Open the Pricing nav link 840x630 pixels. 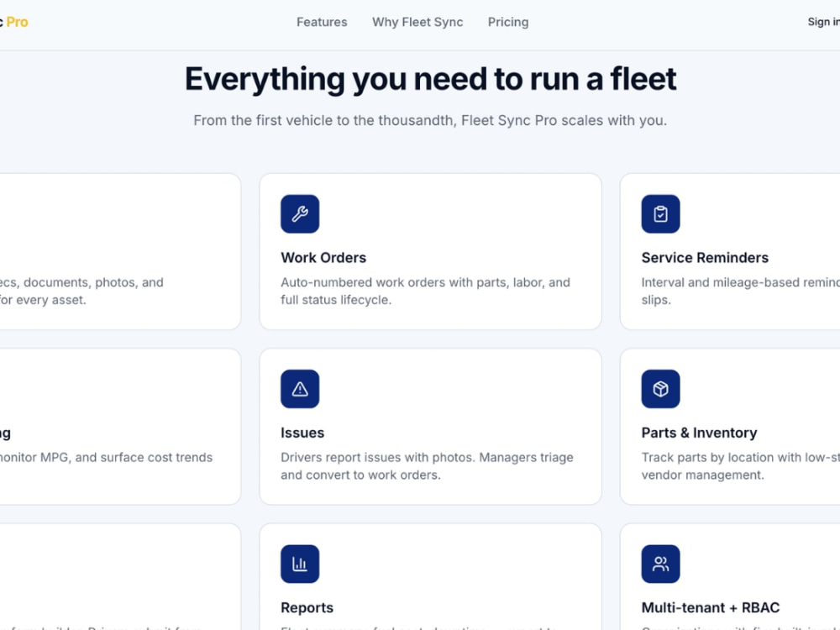[508, 22]
